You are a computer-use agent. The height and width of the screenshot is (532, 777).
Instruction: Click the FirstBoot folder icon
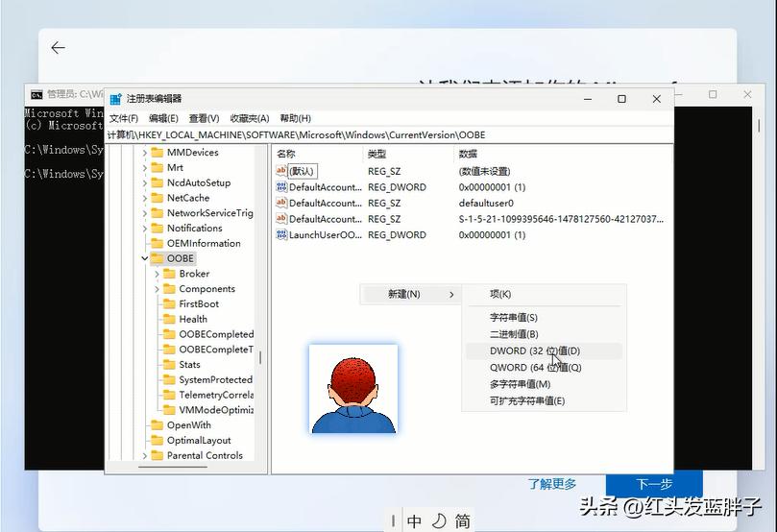click(169, 303)
